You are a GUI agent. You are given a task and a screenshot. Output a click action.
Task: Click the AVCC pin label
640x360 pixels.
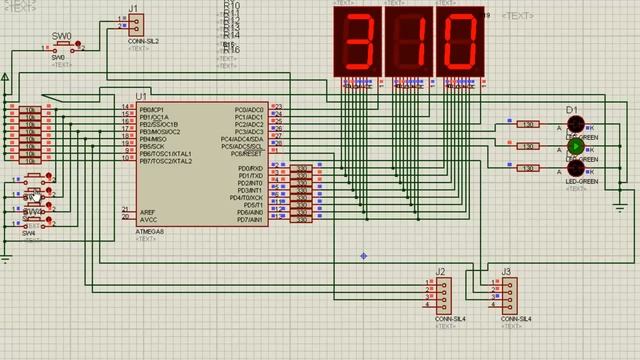point(148,220)
